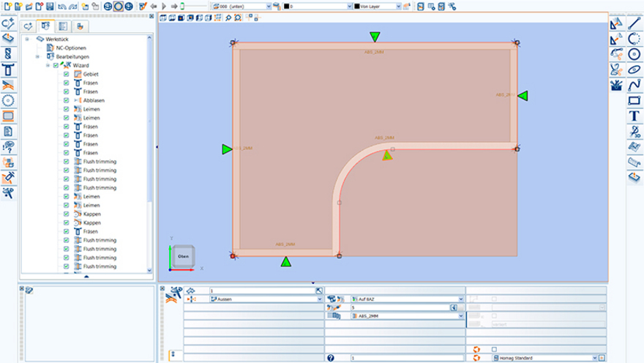
Task: Select the NC-Optionen tree item
Action: tap(71, 48)
